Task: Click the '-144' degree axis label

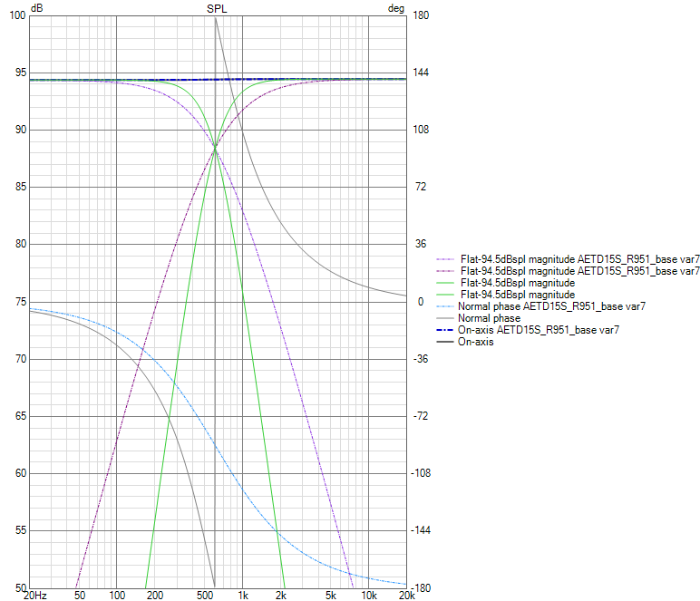Action: (421, 530)
